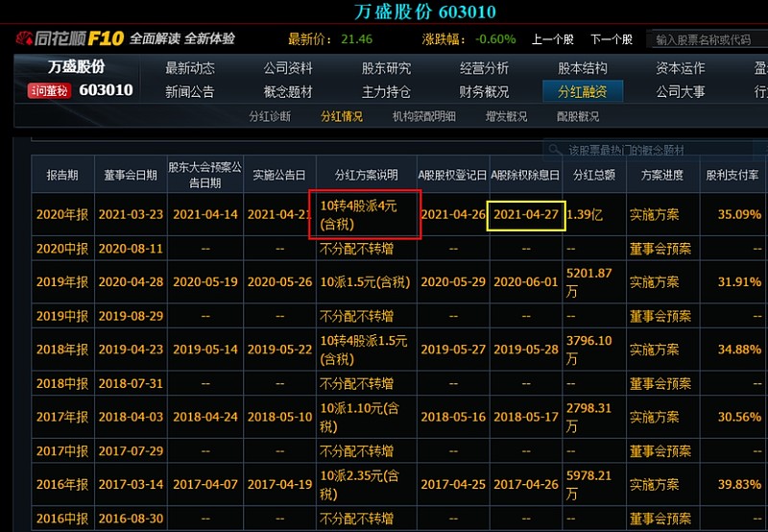Switch to 增发概况 sub-tab
Screen dimensions: 768x532
[506, 116]
